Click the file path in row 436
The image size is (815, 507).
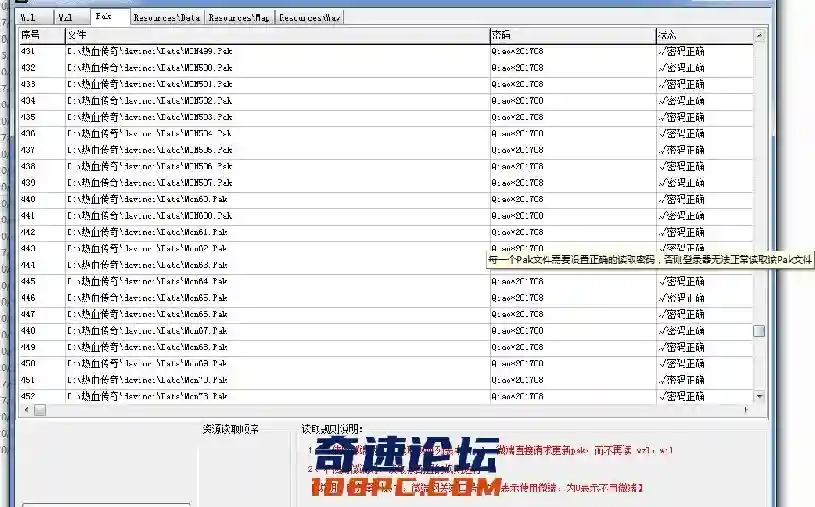tap(150, 134)
